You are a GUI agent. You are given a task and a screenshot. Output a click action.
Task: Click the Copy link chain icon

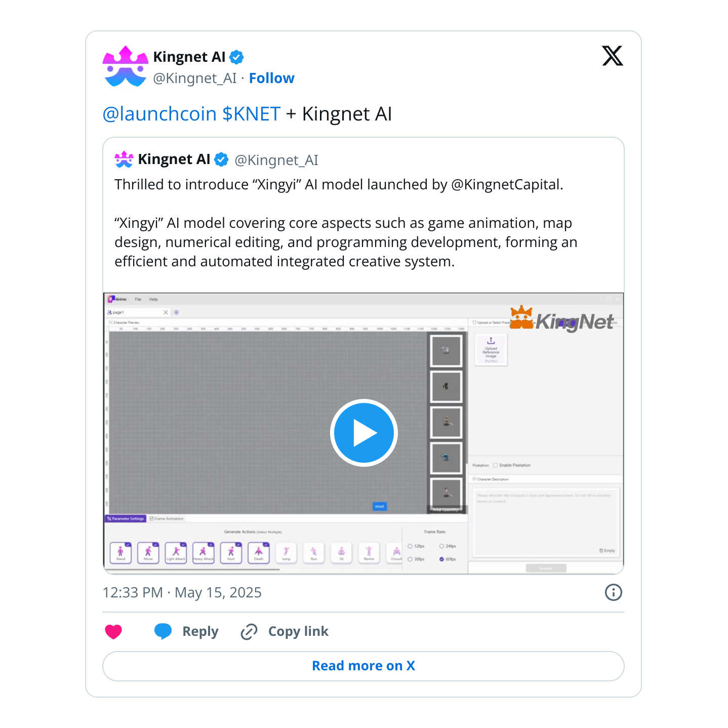(249, 632)
